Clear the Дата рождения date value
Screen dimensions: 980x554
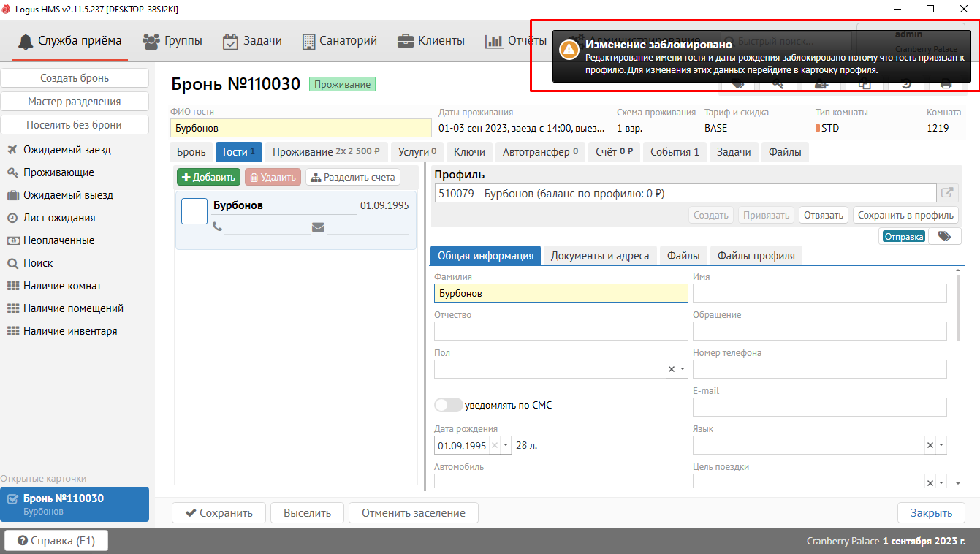pyautogui.click(x=495, y=445)
